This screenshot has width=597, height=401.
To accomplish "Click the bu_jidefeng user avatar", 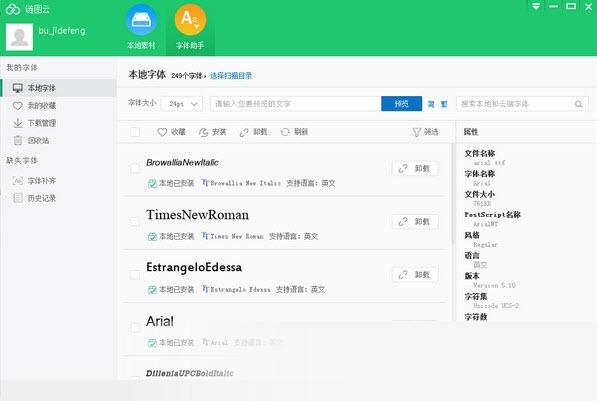I will pos(19,37).
